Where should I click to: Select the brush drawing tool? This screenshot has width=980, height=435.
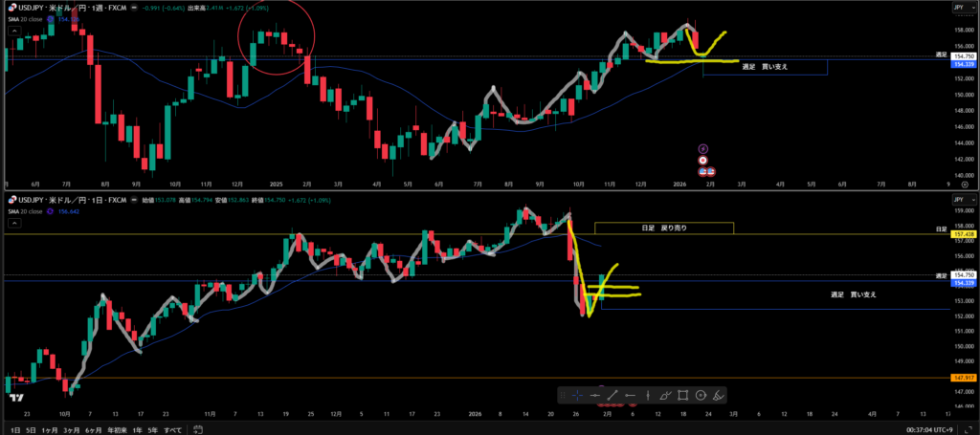665,395
